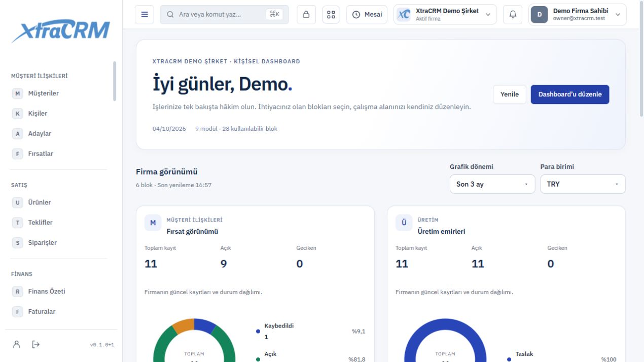
Task: Go to Adaylar in the sidebar
Action: click(x=59, y=134)
